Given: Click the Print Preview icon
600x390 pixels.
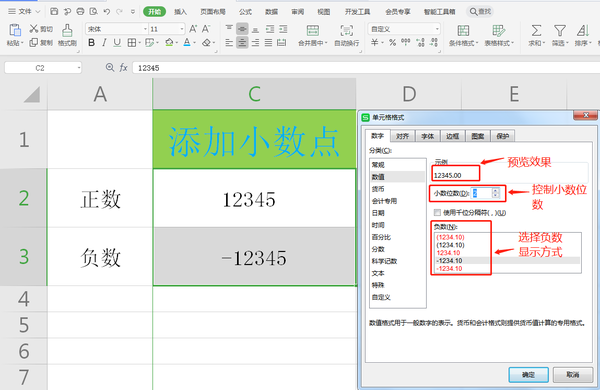Looking at the screenshot, I should tap(93, 11).
